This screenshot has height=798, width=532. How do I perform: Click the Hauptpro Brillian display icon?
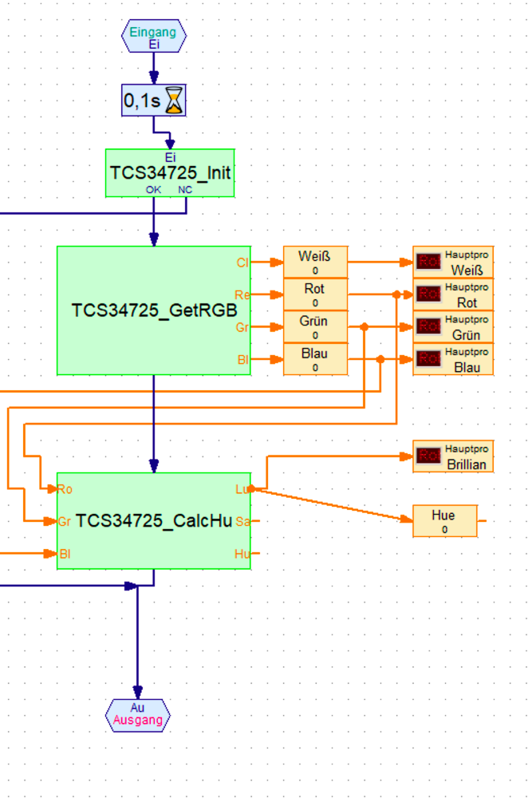click(428, 456)
